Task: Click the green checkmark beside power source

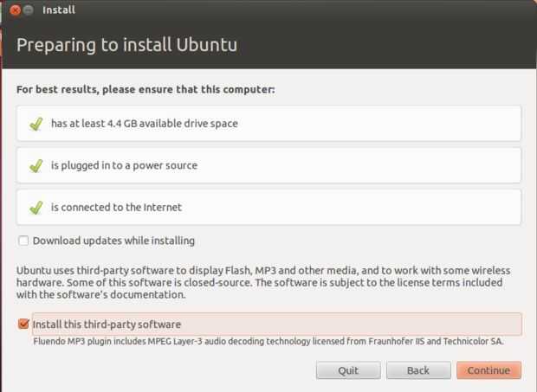Action: pos(36,165)
